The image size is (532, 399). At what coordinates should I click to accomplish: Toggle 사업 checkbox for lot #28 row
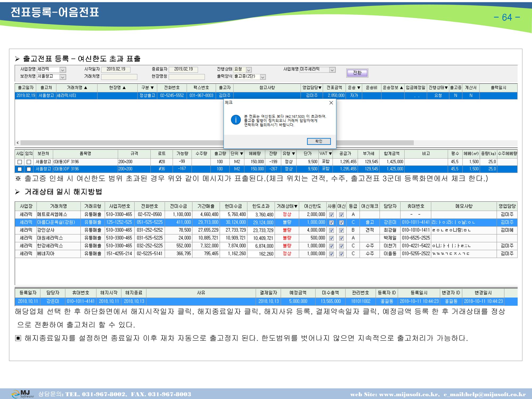pos(20,162)
